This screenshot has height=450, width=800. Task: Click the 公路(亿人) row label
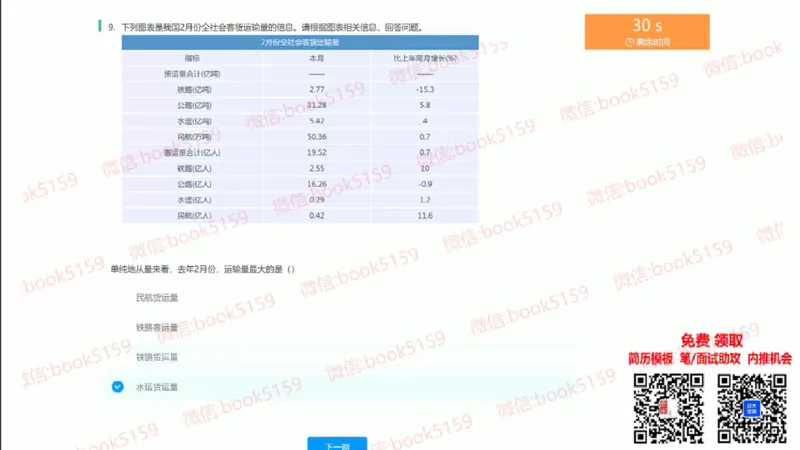pos(194,184)
